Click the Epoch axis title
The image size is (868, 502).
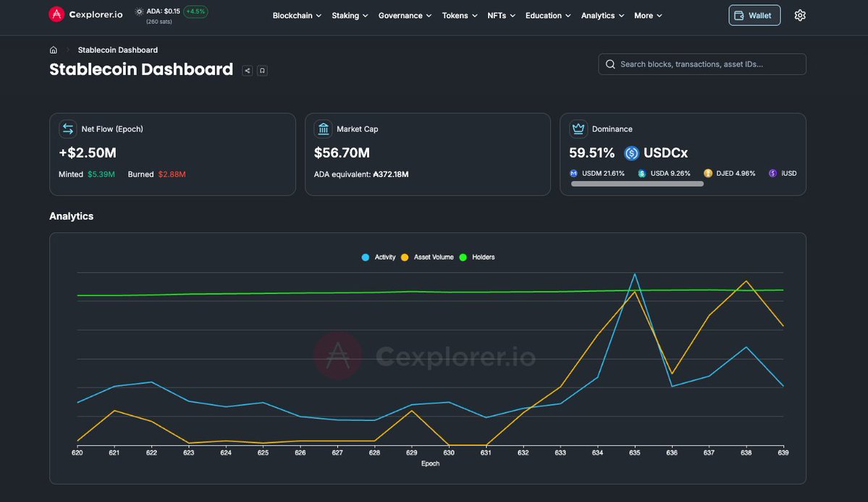[430, 464]
